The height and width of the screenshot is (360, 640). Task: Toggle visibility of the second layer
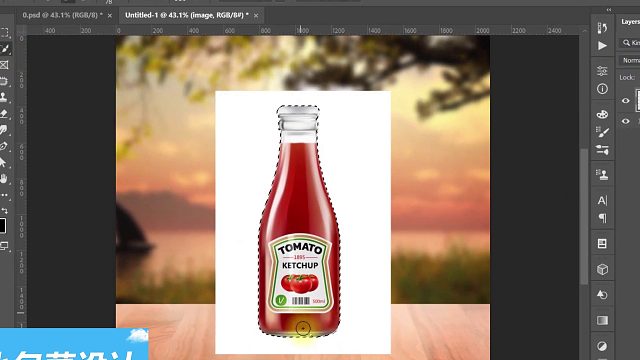coord(625,121)
